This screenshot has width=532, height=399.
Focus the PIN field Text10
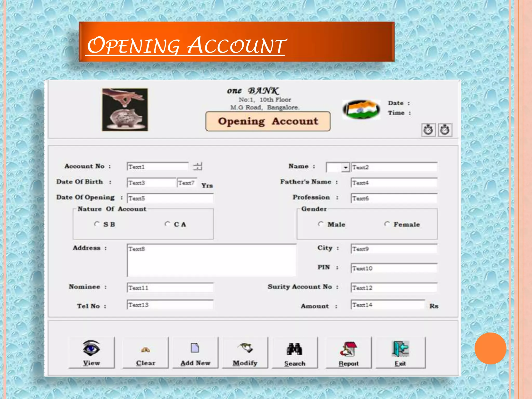[x=394, y=268]
